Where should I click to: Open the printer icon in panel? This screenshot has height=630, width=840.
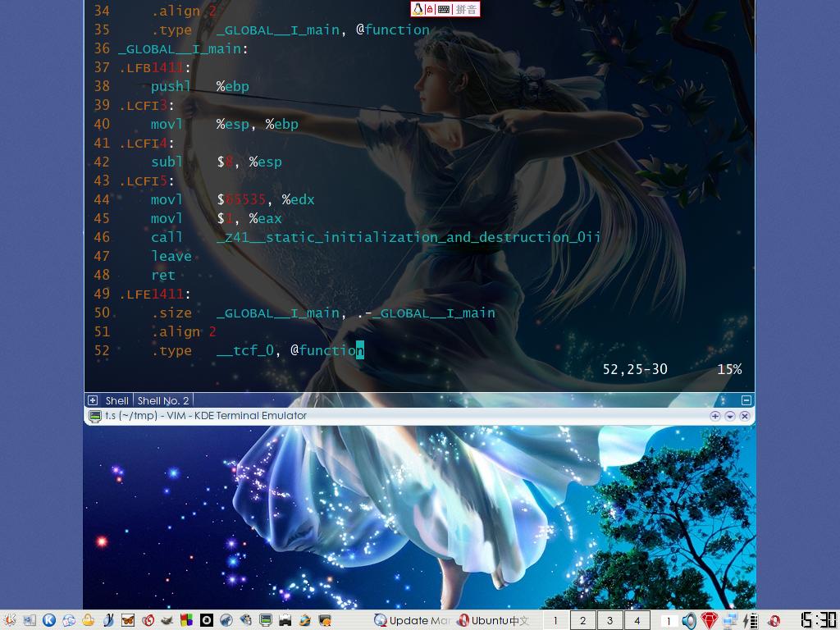285,620
